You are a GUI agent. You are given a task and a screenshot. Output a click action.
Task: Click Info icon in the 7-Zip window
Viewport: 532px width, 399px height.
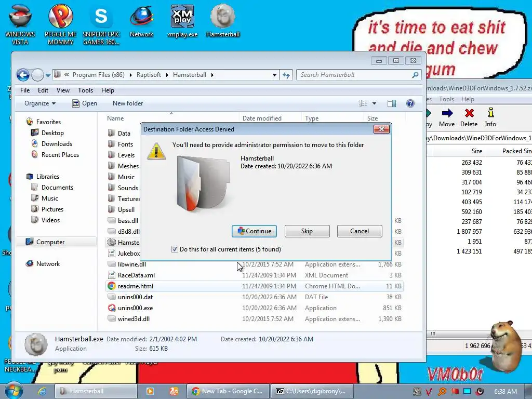[x=490, y=118]
